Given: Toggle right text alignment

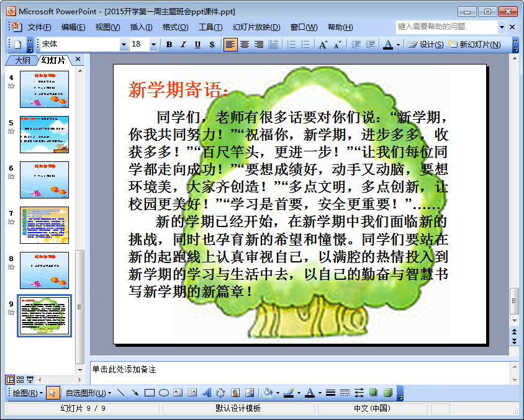Looking at the screenshot, I should 259,45.
